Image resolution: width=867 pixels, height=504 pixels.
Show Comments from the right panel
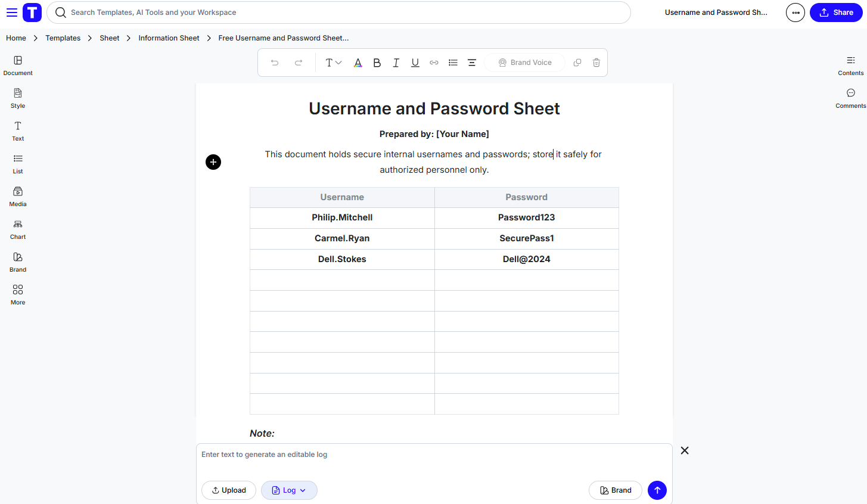tap(850, 97)
